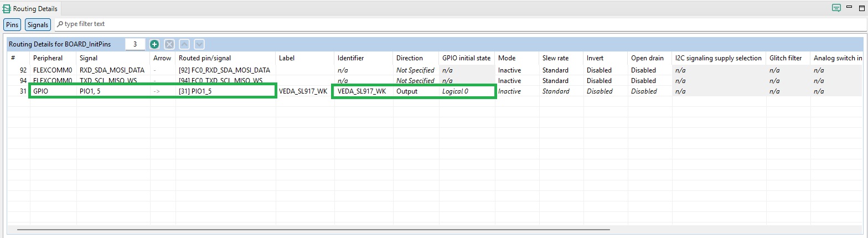The image size is (868, 238).
Task: Click the GPIO initial state column header
Action: coord(467,58)
